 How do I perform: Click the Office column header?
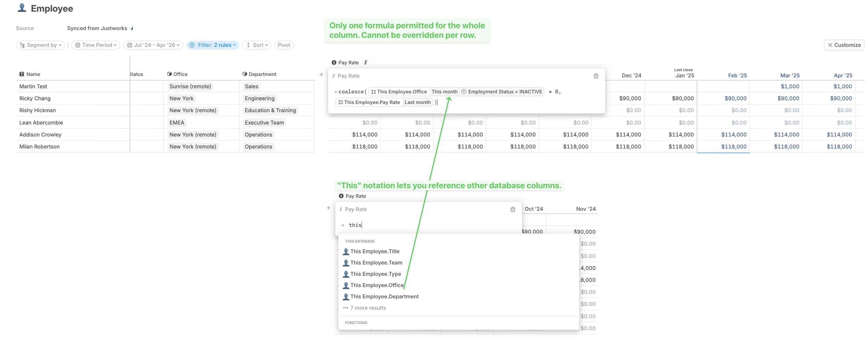177,74
